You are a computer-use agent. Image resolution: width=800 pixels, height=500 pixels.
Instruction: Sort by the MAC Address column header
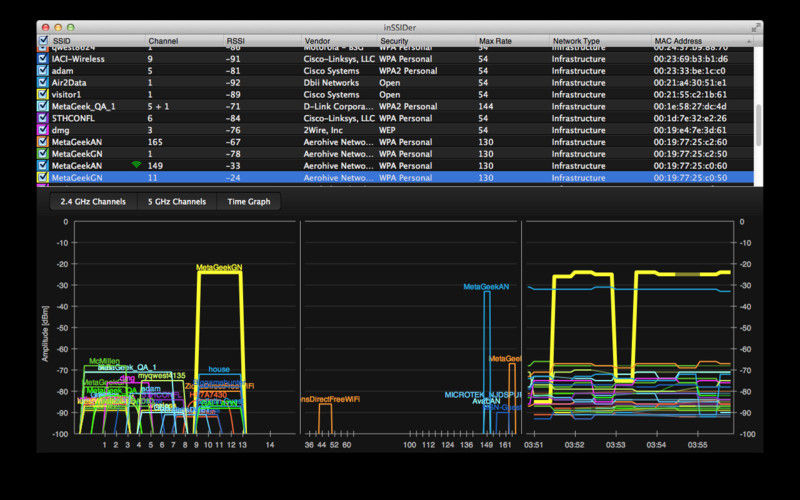click(x=678, y=41)
